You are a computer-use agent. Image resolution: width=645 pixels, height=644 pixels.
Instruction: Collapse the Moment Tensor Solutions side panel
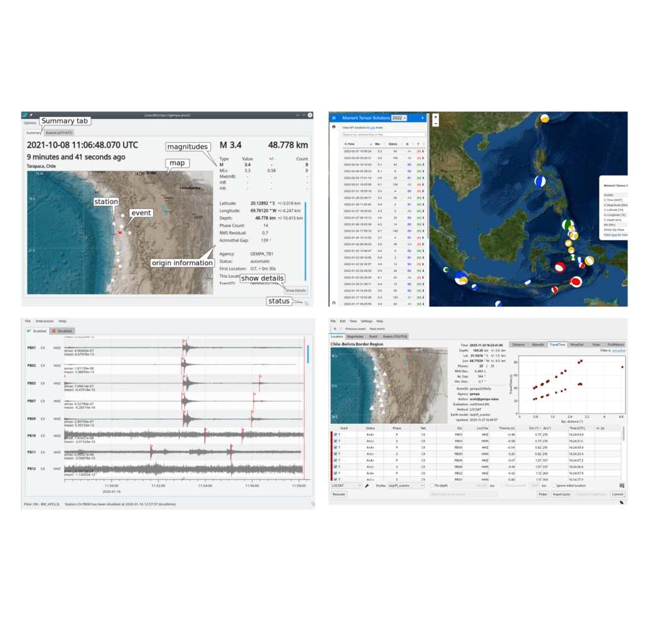click(x=423, y=118)
